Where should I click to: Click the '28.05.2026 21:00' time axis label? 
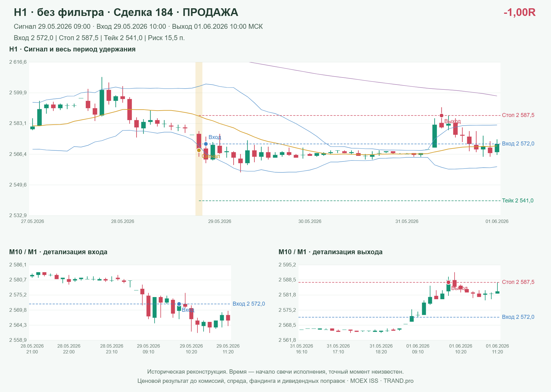[x=32, y=349]
